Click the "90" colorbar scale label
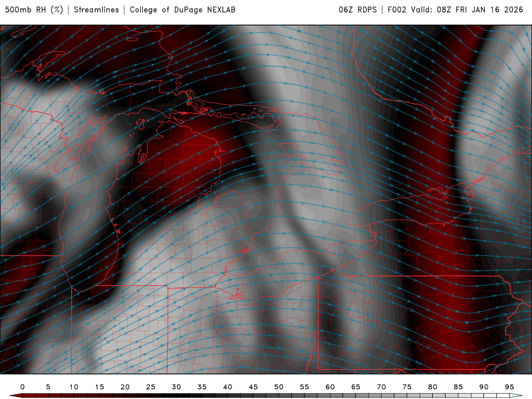Image resolution: width=532 pixels, height=399 pixels. point(484,387)
